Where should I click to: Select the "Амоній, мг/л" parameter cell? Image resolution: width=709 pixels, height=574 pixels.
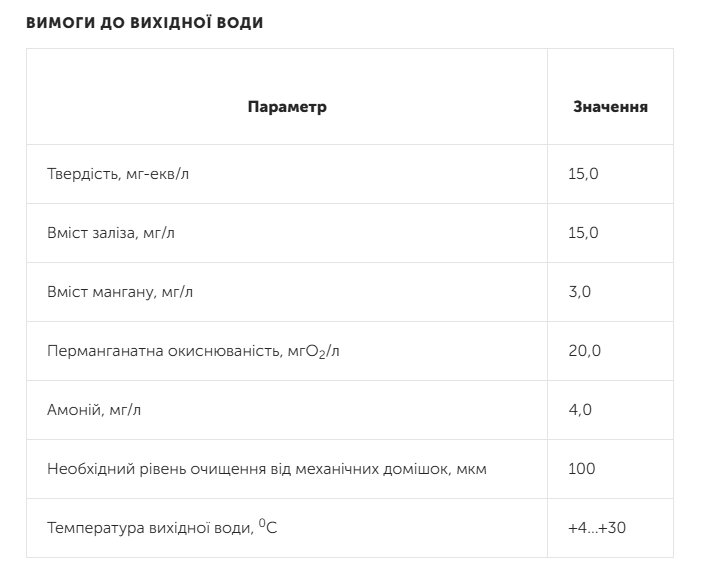[88, 410]
